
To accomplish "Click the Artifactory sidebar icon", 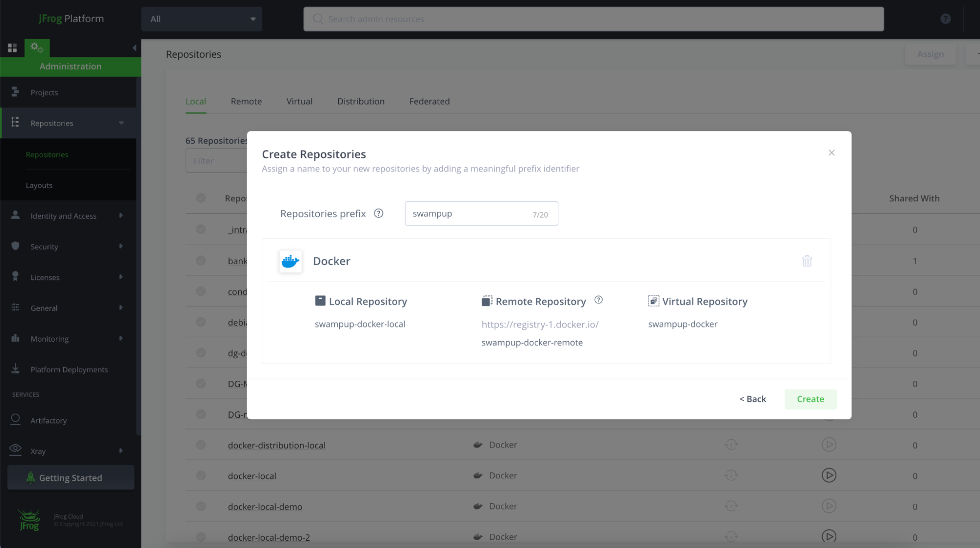I will [15, 420].
